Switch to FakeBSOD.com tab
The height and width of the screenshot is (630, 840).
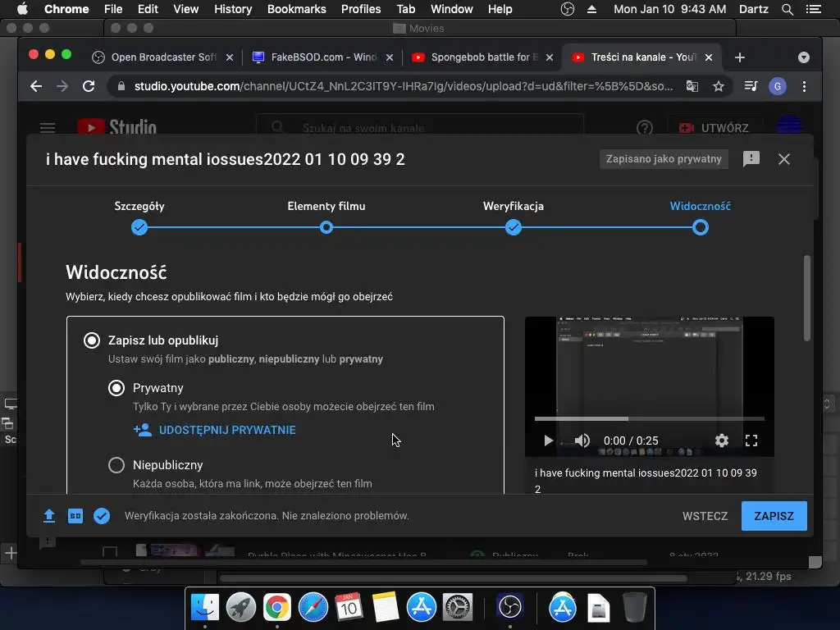pos(323,57)
